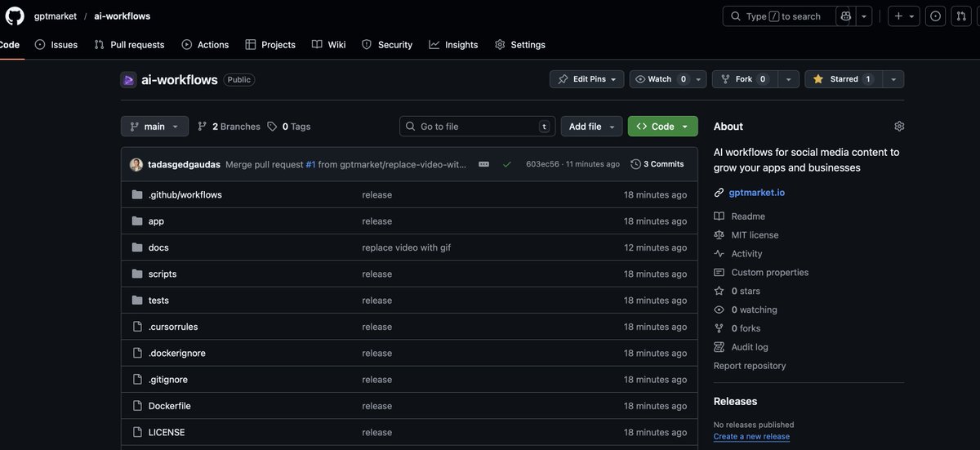Open the pull requests icon in header
The height and width of the screenshot is (450, 980).
pyautogui.click(x=961, y=16)
